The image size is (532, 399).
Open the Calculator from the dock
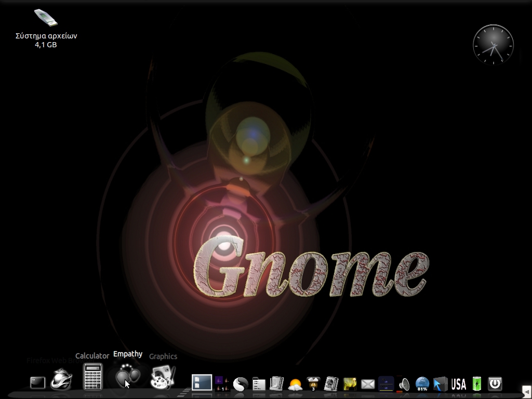tap(93, 377)
